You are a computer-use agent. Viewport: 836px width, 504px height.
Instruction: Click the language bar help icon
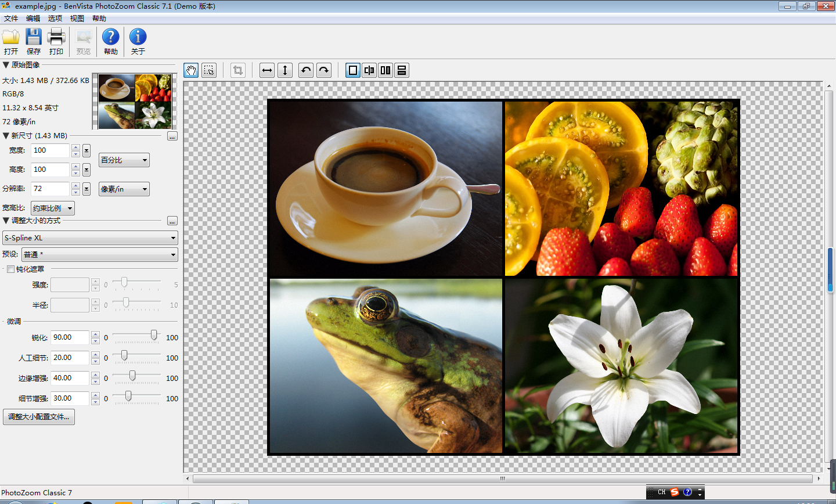point(687,492)
